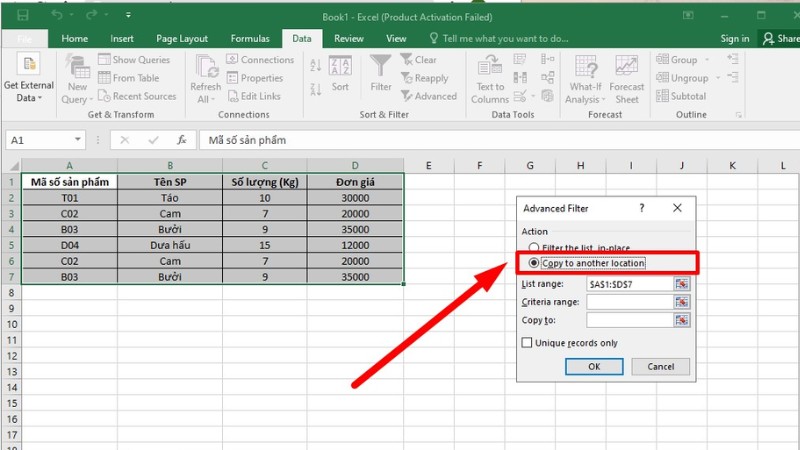Click the List range collapse icon
800x450 pixels.
(x=682, y=284)
